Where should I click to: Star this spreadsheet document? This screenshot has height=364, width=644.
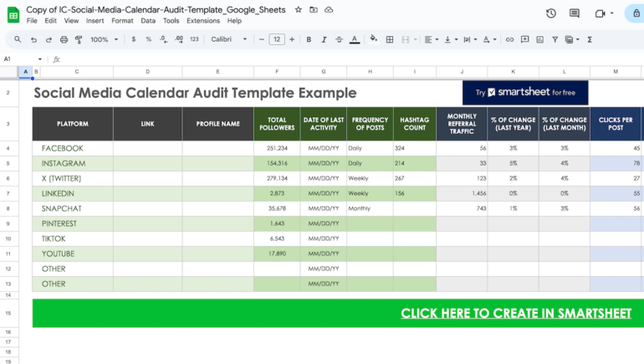299,9
